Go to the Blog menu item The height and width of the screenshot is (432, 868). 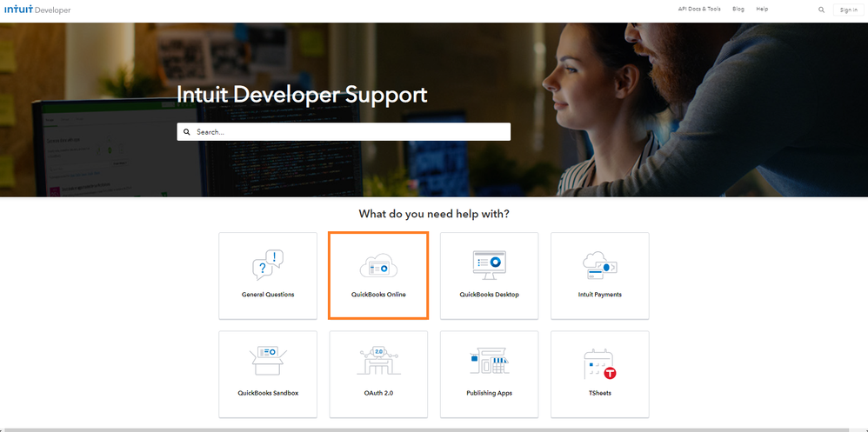tap(738, 9)
